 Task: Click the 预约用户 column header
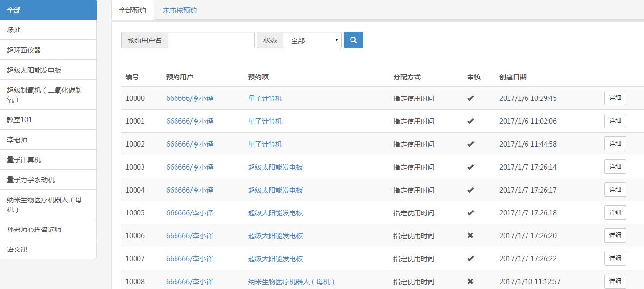point(180,77)
